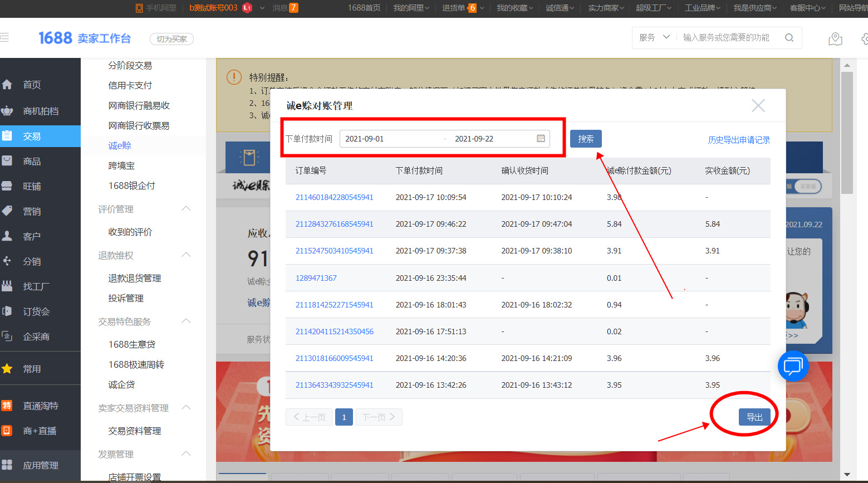Expand 我的阿里 top navigation dropdown
The height and width of the screenshot is (483, 868).
coord(411,8)
